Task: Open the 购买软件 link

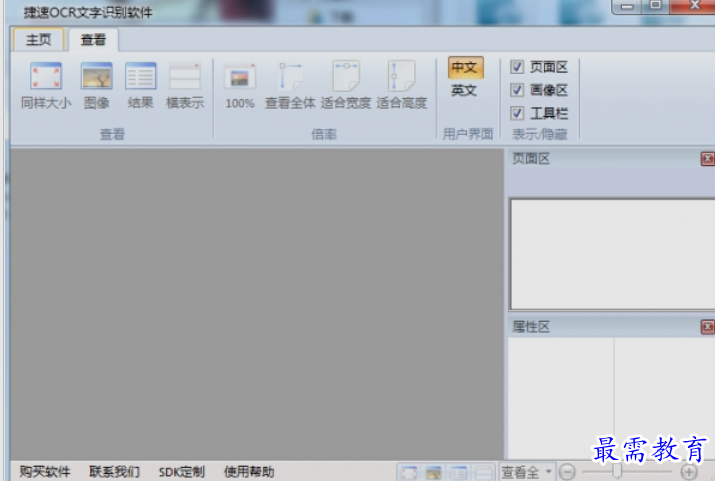Action: point(45,471)
